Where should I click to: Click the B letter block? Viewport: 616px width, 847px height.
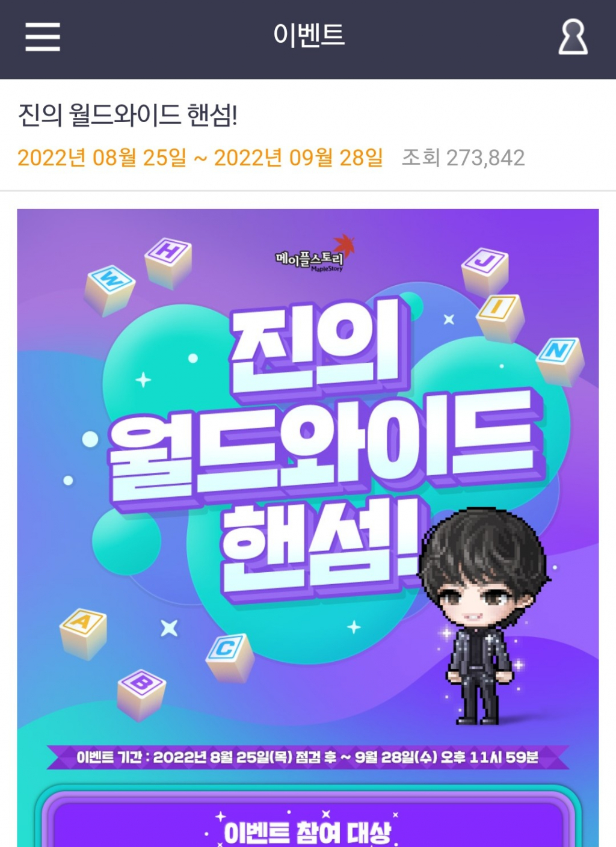coord(141,694)
